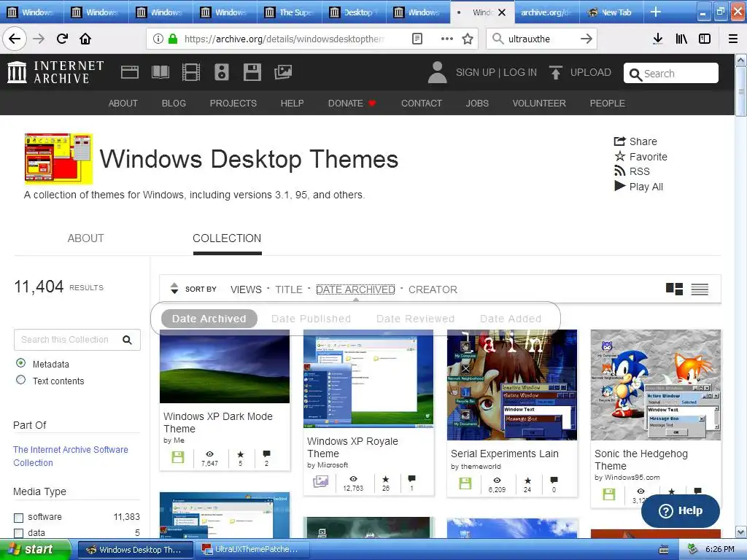Image resolution: width=747 pixels, height=560 pixels.
Task: Open Serial Experiments Lain thumbnail
Action: pos(511,385)
